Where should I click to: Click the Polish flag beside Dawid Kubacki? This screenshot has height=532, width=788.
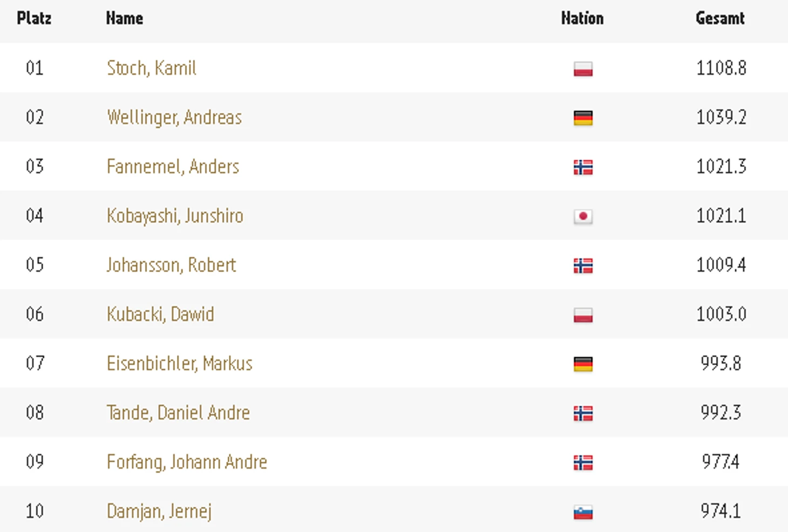[583, 315]
